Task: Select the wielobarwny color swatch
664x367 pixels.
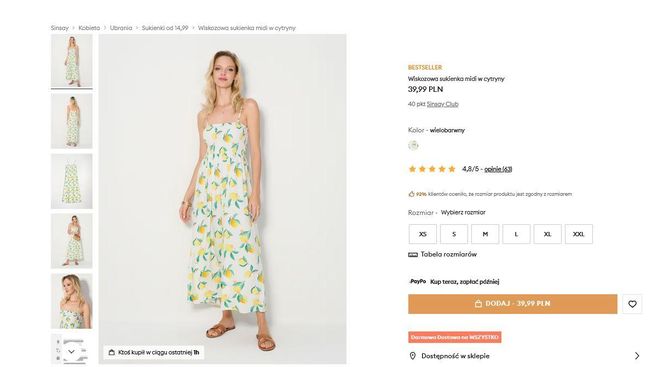Action: [413, 146]
